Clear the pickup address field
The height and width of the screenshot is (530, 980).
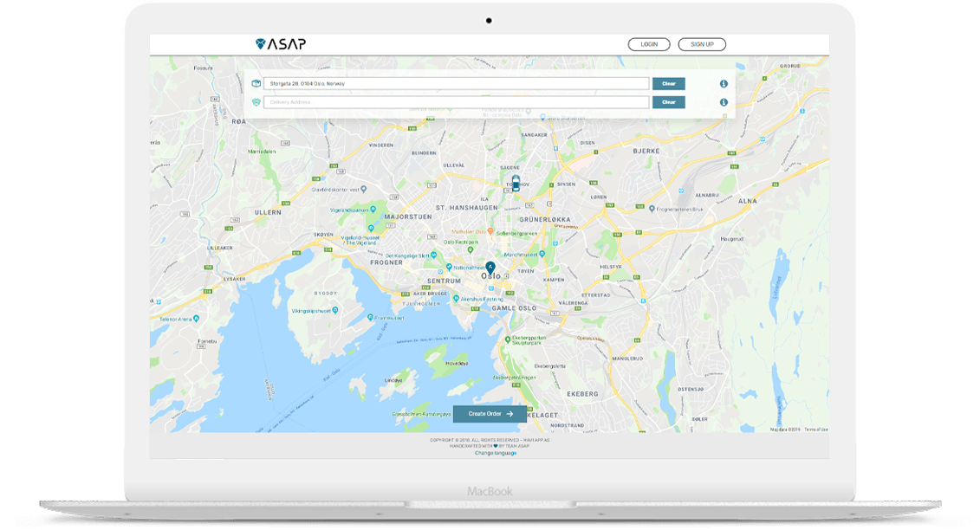click(668, 84)
